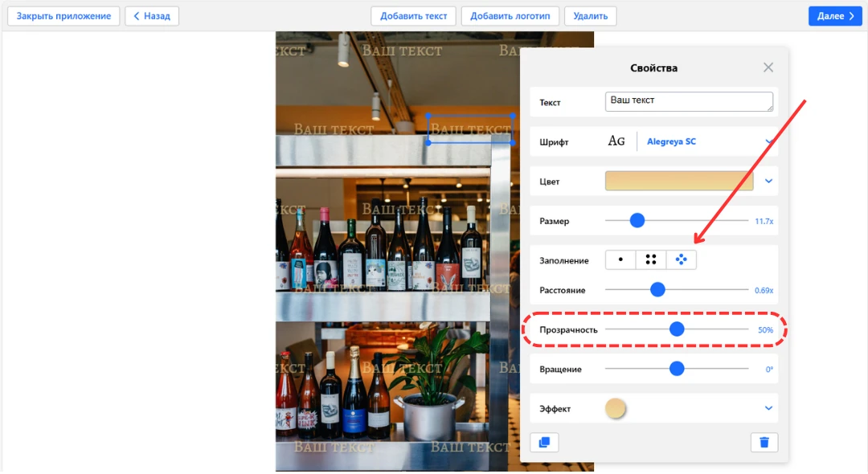Screen dimensions: 868x474
Task: Click the trash delete icon in Properties panel
Action: (764, 442)
